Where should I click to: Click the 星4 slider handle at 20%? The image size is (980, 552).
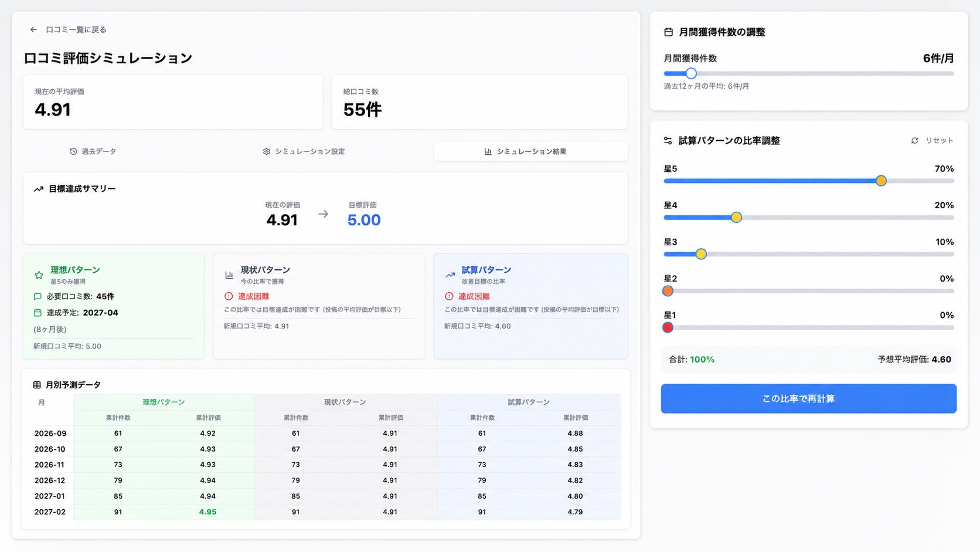pyautogui.click(x=736, y=218)
